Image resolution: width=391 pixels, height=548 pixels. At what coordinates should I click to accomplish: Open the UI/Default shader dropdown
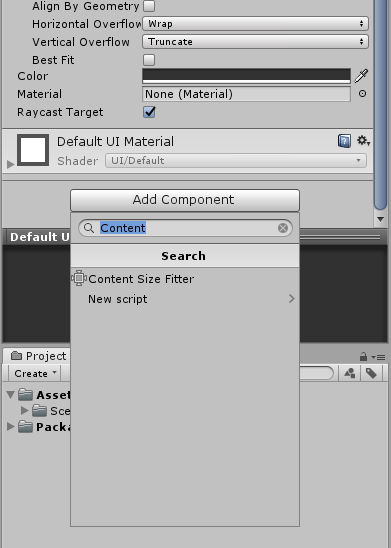(236, 161)
